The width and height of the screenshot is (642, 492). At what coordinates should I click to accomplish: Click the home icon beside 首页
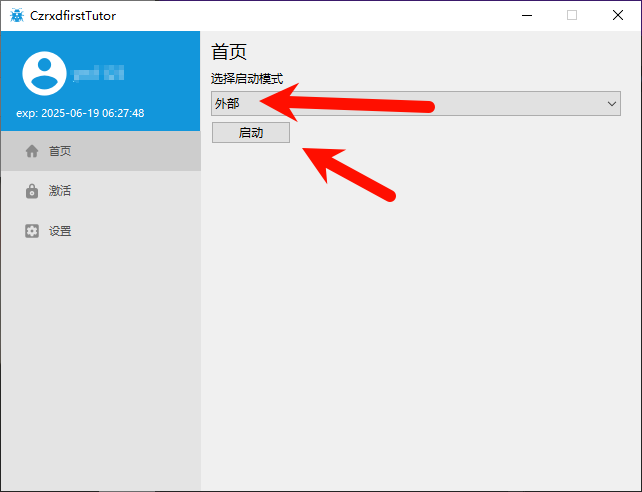tap(32, 151)
